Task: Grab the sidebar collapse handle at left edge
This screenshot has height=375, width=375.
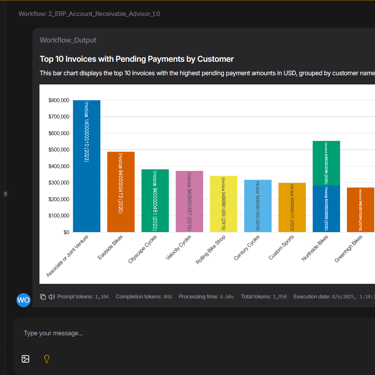Action: (x=5, y=194)
